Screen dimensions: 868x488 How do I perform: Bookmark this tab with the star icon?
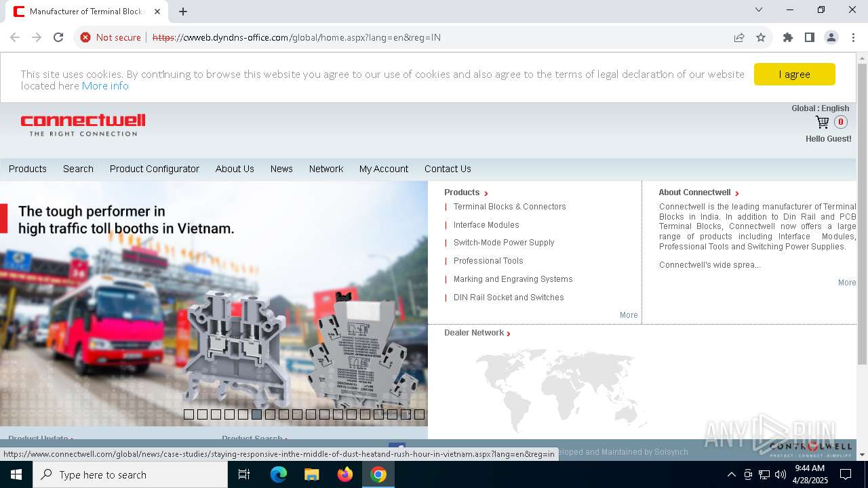761,37
